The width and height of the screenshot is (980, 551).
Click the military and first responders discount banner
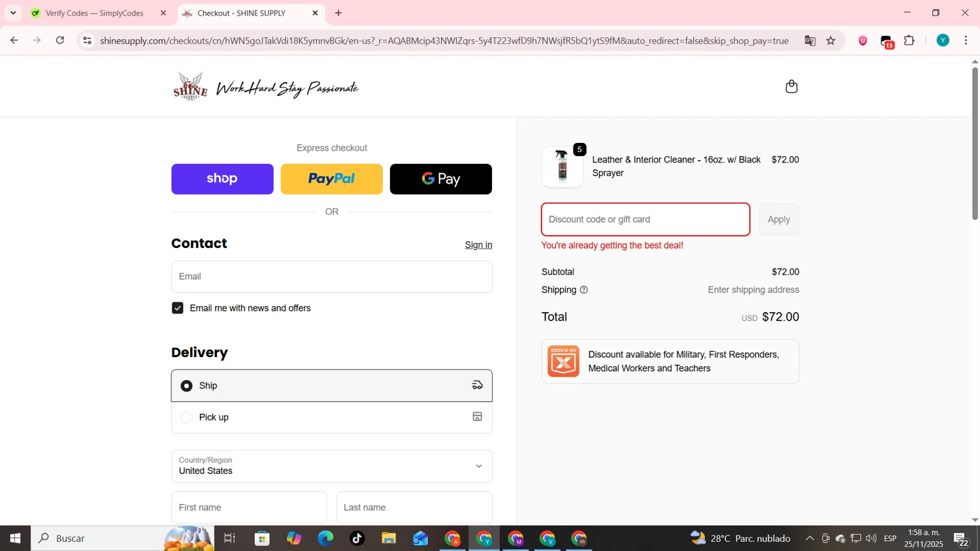click(670, 361)
